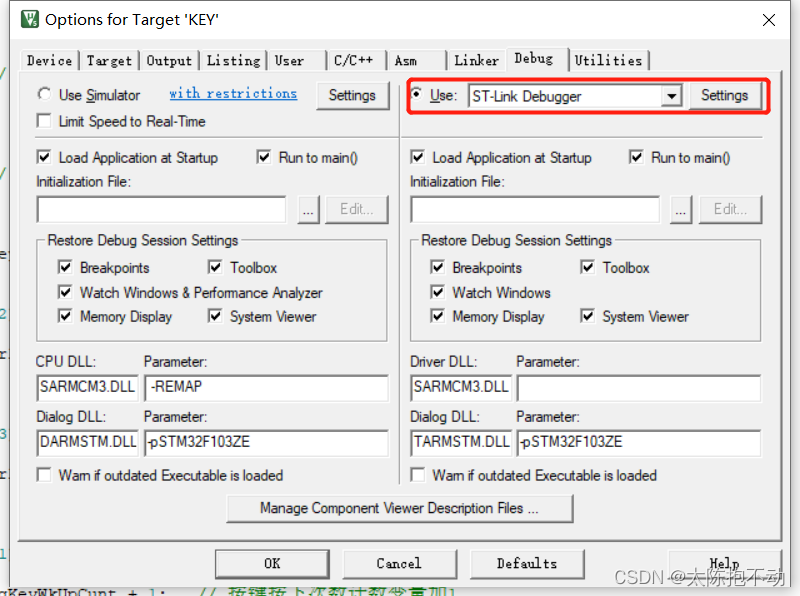The image size is (800, 596).
Task: Switch to the Target tab
Action: 109,61
